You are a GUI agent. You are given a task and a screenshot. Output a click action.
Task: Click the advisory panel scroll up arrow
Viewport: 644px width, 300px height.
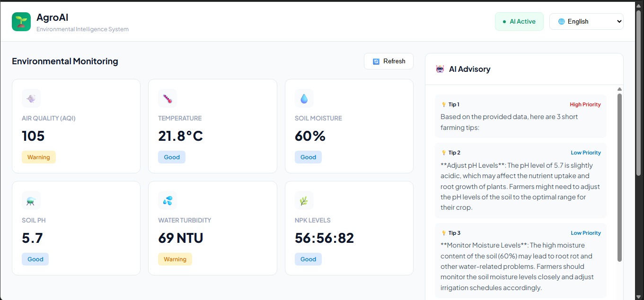tap(619, 89)
